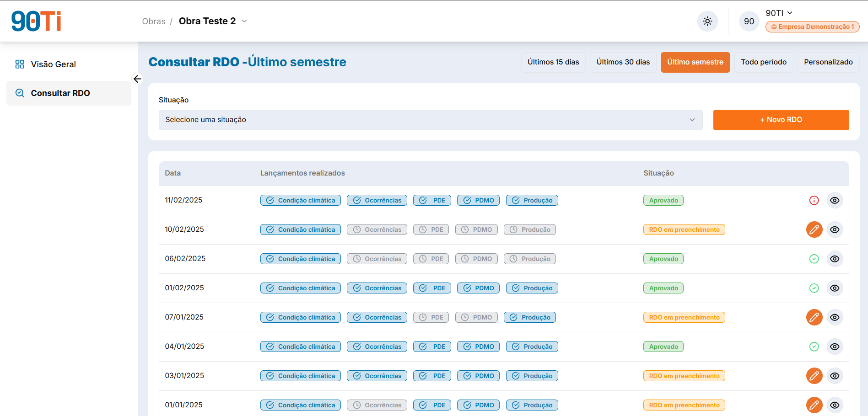View the 11/02/2025 RDO with the eye icon
868x416 pixels.
[835, 200]
